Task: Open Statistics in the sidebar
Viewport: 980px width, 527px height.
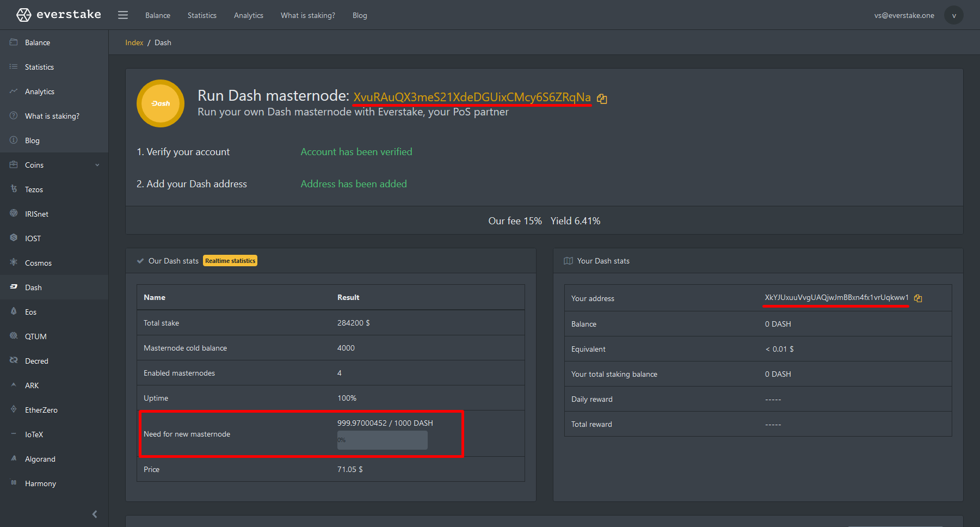Action: pos(54,67)
